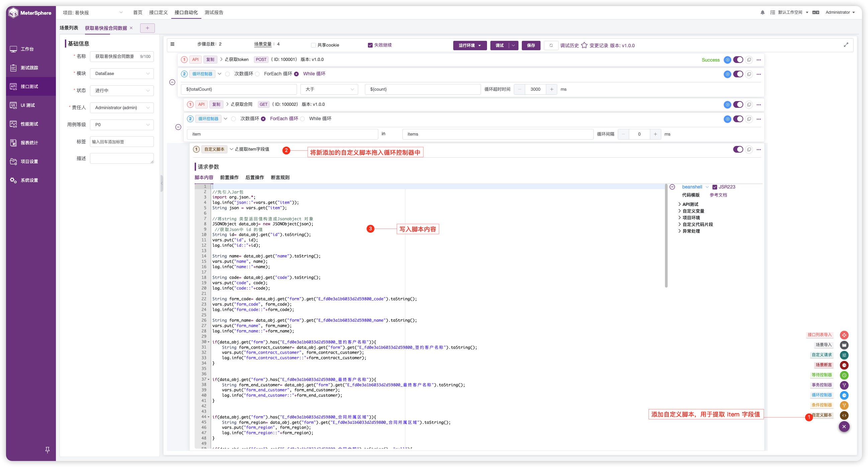The image size is (868, 467).
Task: Open 报表统计 in the sidebar
Action: [27, 142]
